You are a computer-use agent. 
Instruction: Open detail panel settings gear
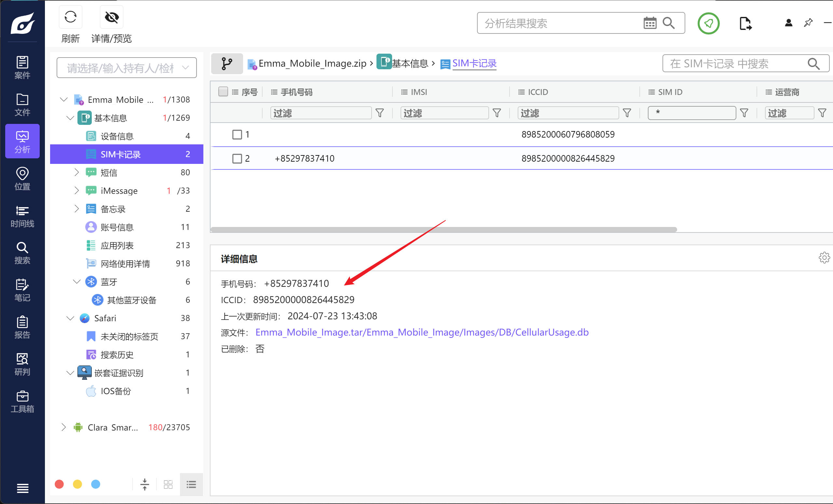[x=824, y=258]
